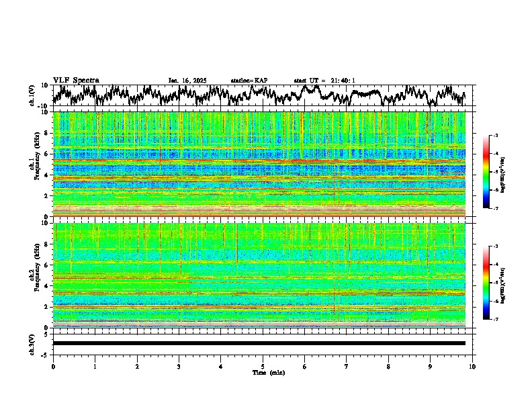Click time axis tick label "10" at right end
This screenshot has height=411, width=532.
click(x=472, y=367)
